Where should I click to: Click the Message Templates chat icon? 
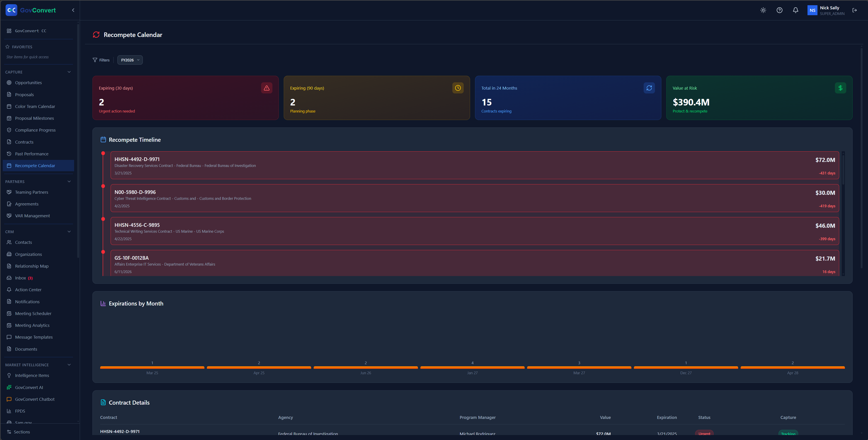tap(9, 337)
